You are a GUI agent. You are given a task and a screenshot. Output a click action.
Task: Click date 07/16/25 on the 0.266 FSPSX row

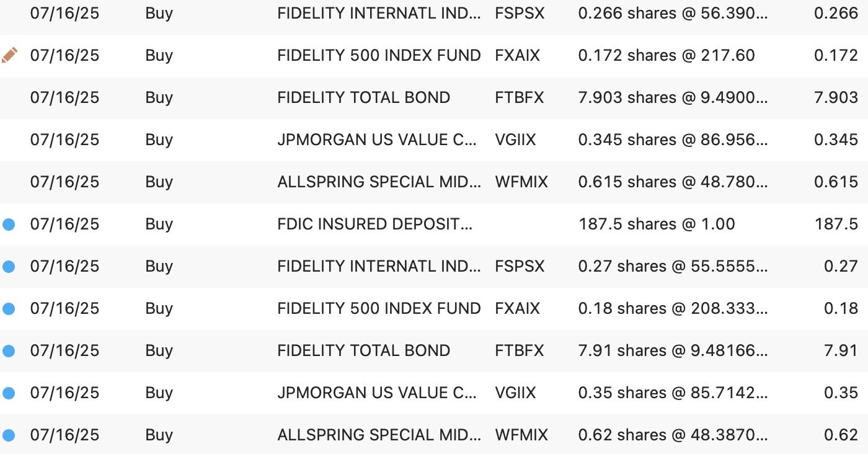point(64,14)
